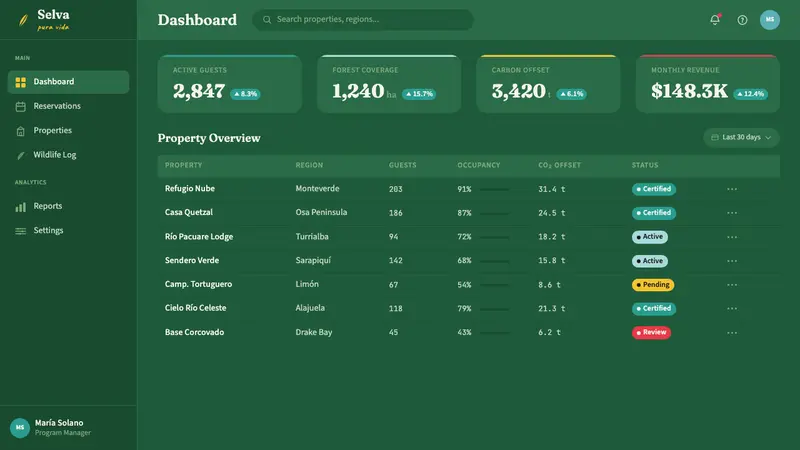Click the 91% occupancy bar for Refugio Nube
Screen dimensions: 800x450
click(x=494, y=190)
